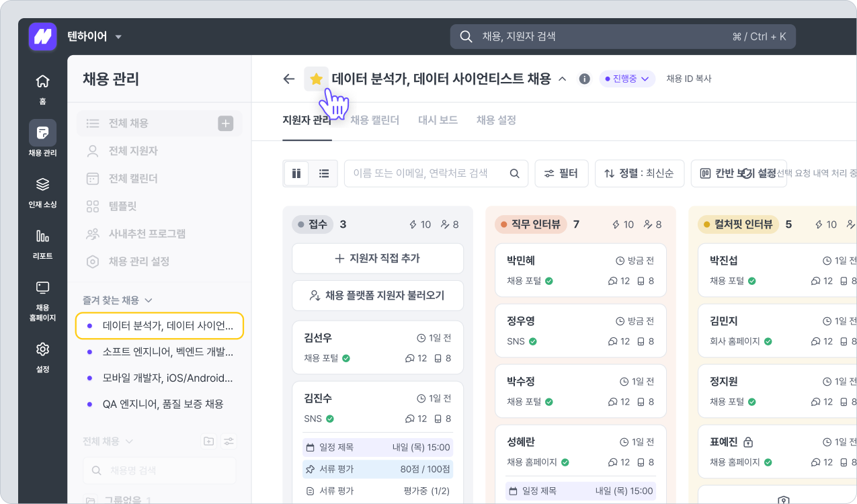Open 박수정 applicant card
The image size is (857, 504).
click(x=581, y=391)
